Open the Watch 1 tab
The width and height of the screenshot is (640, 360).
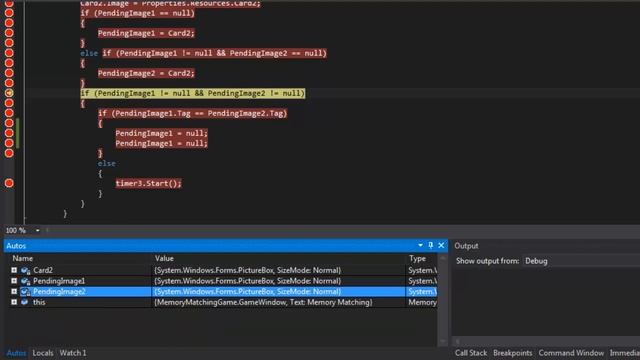(73, 353)
